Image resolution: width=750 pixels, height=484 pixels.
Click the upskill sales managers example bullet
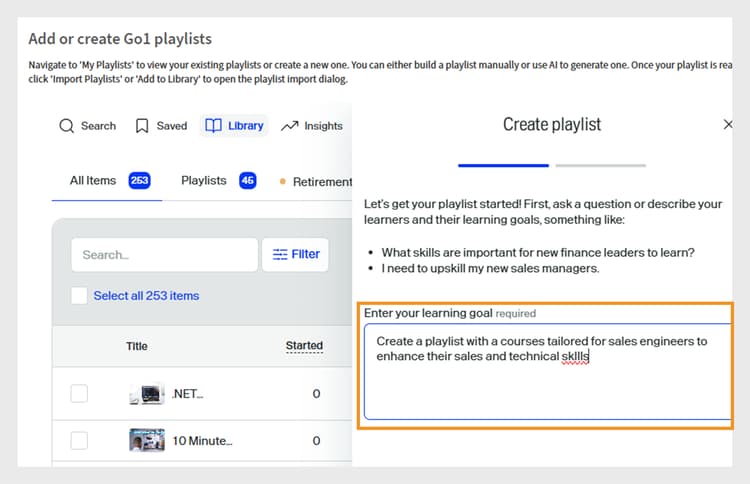pyautogui.click(x=490, y=268)
